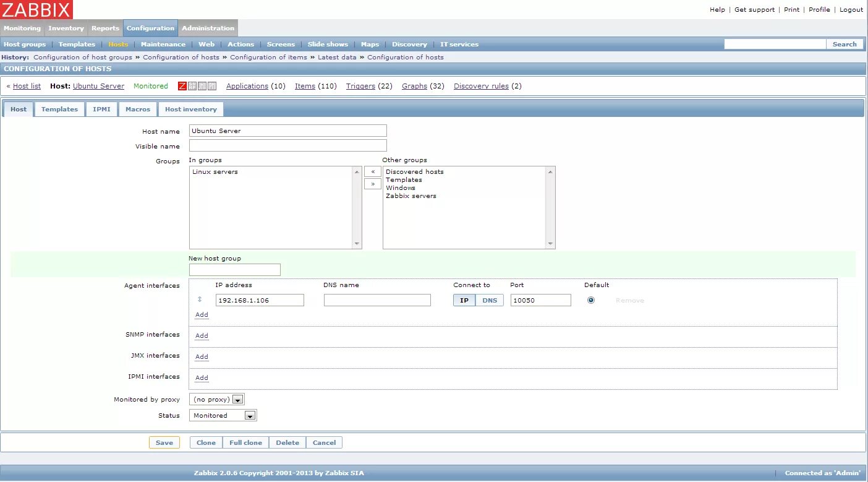Open the Profile link
The width and height of the screenshot is (868, 482).
819,10
